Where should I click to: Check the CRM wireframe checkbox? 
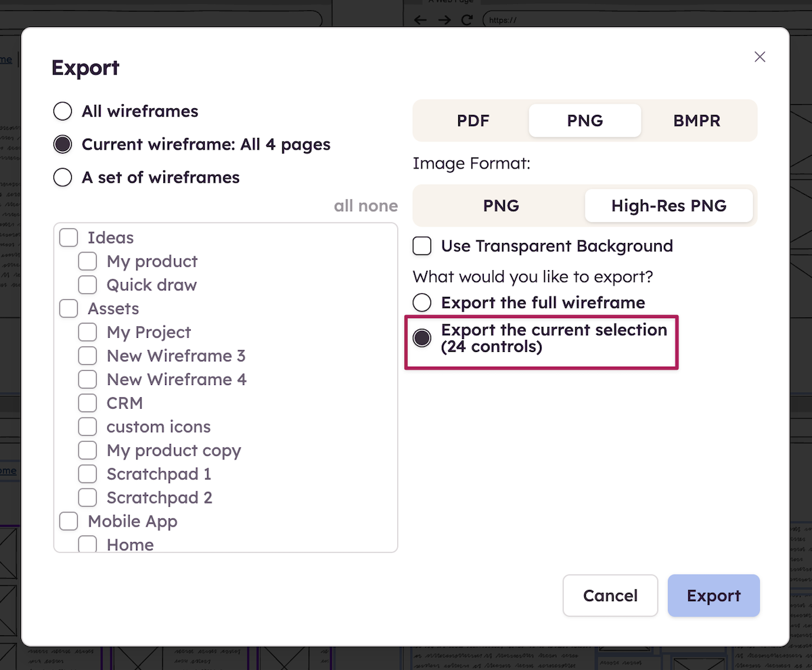[x=88, y=403]
